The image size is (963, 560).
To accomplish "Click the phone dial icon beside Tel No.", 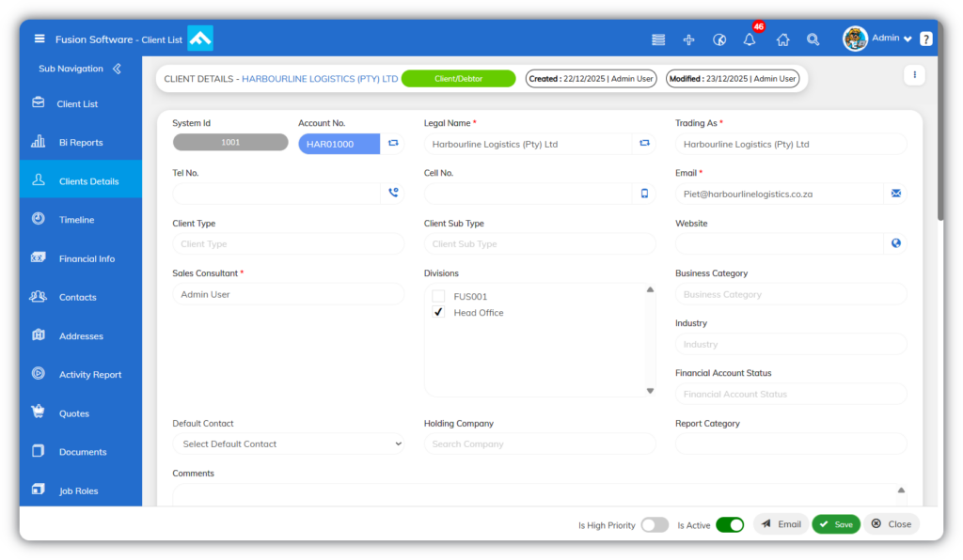I will [x=393, y=193].
